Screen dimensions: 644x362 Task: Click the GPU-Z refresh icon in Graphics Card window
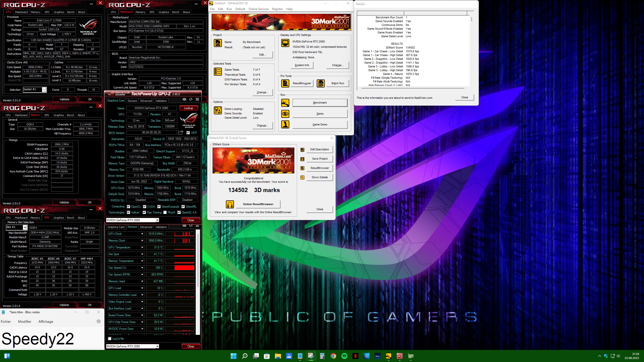191,100
